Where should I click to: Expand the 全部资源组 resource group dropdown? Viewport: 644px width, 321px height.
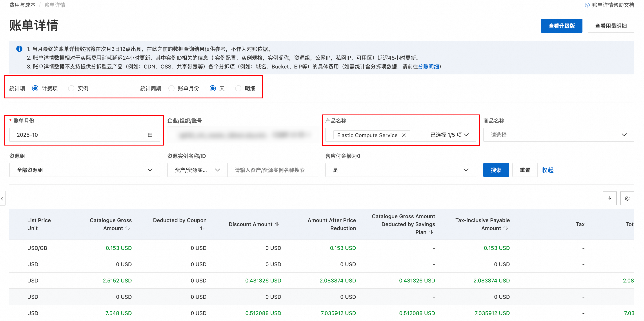pyautogui.click(x=84, y=170)
